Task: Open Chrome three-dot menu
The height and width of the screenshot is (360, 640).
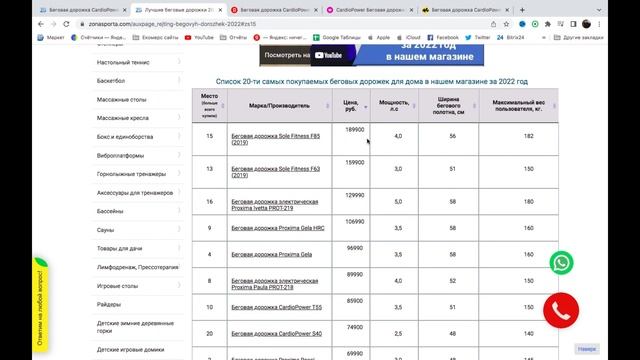Action: coord(599,24)
